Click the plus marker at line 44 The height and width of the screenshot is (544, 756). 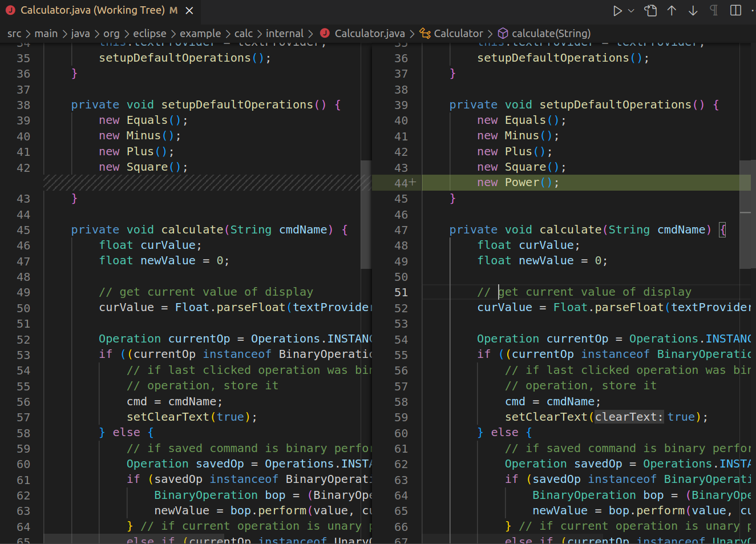413,182
